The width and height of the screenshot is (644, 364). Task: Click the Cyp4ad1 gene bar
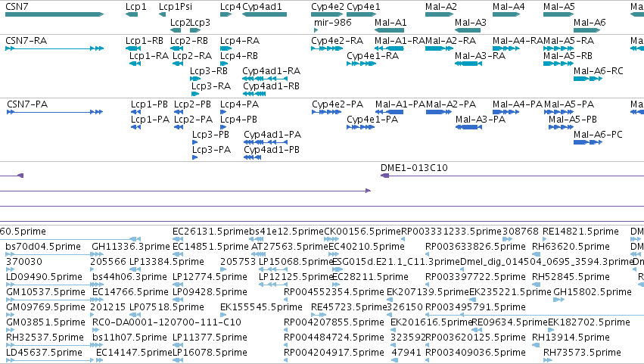tap(265, 14)
